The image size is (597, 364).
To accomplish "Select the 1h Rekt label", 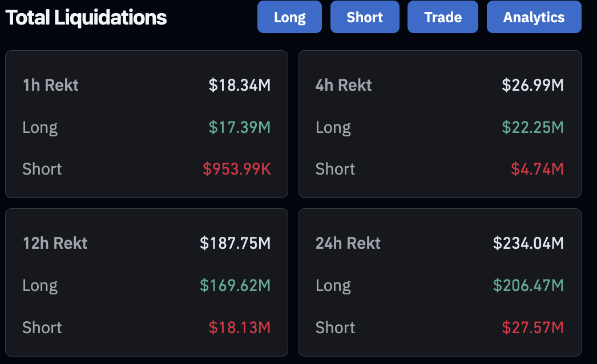I will click(x=51, y=85).
